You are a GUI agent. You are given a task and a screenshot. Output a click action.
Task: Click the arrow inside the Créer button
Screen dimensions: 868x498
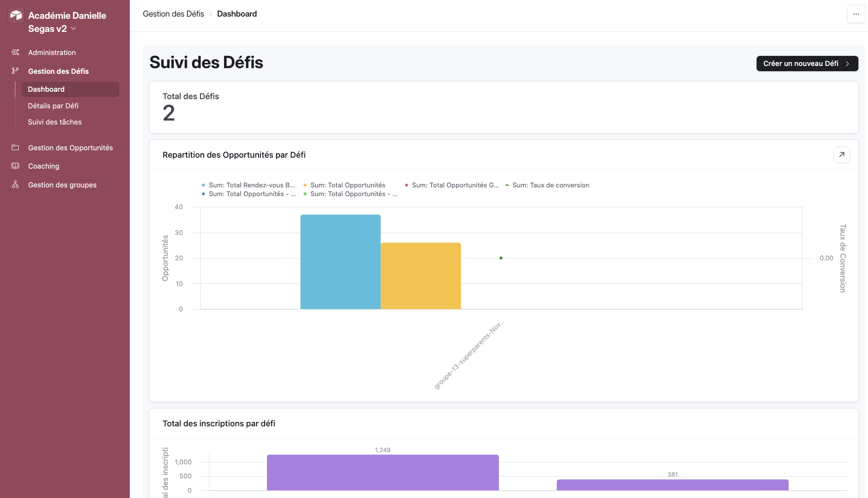click(847, 63)
